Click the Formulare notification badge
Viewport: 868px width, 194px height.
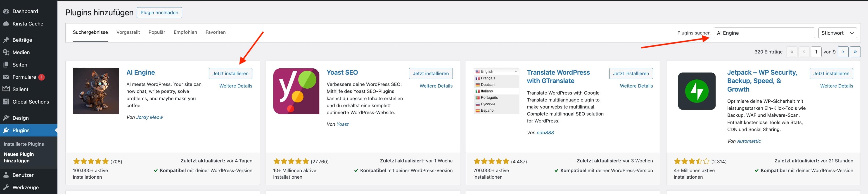(x=41, y=77)
